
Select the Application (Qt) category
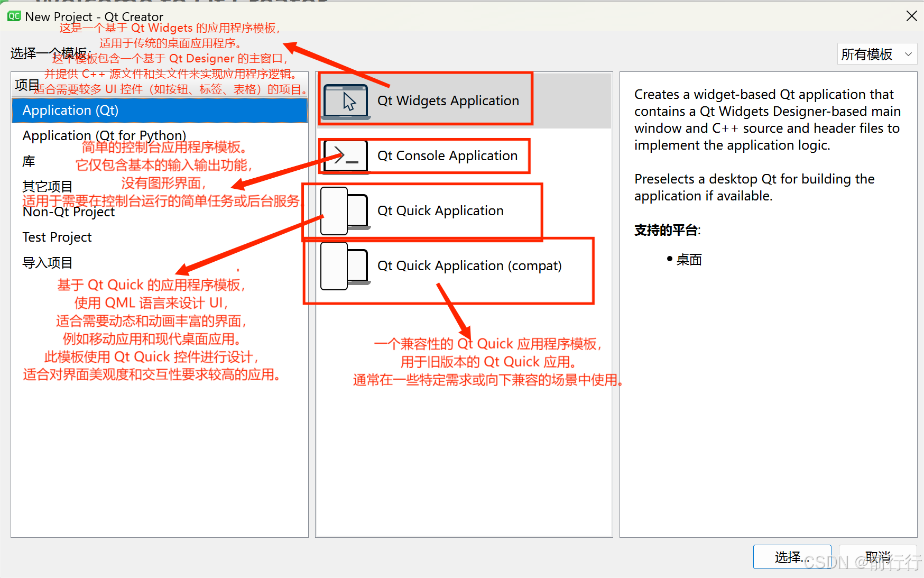[x=160, y=110]
